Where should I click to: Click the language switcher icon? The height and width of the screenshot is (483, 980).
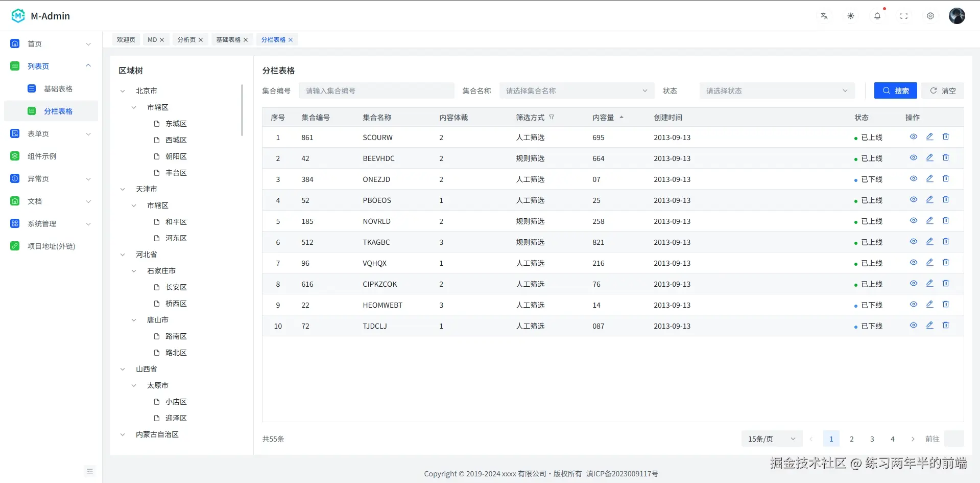click(x=824, y=16)
